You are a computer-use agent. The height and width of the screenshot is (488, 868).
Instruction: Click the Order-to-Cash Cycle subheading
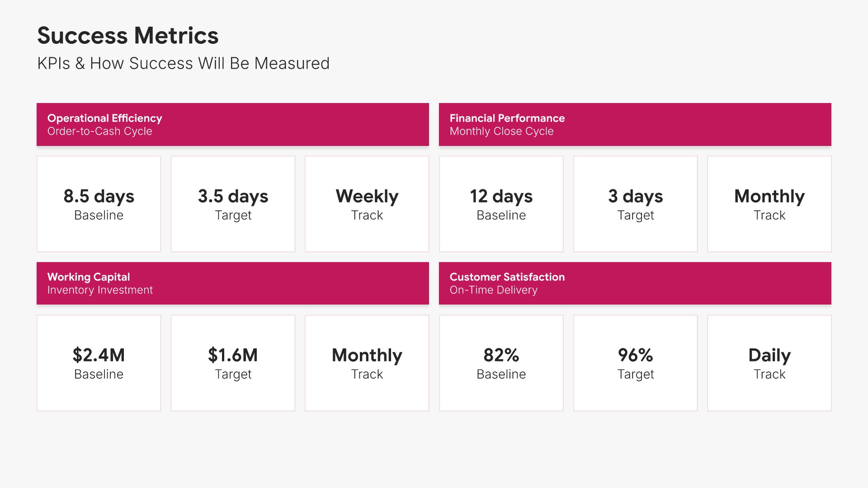click(100, 131)
